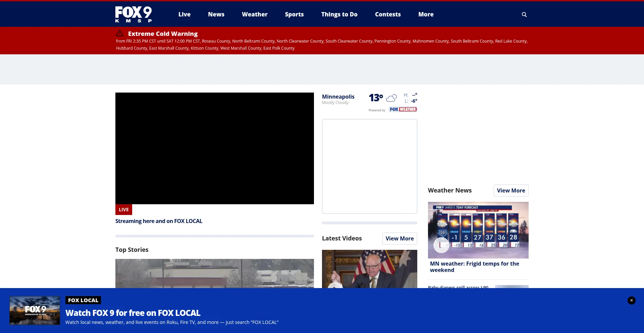Open the Sports navigation menu
644x333 pixels.
point(294,14)
